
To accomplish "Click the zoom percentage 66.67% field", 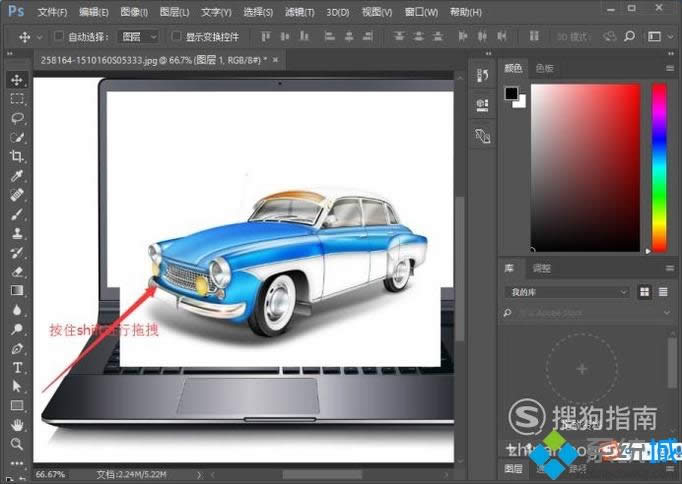I will point(50,474).
